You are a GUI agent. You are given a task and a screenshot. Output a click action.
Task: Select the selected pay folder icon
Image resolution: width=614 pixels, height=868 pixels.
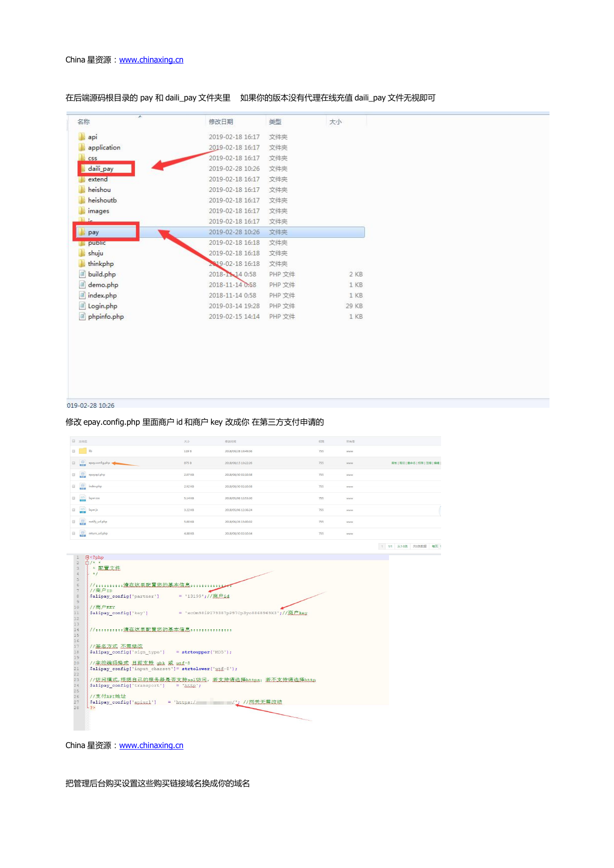pyautogui.click(x=81, y=232)
